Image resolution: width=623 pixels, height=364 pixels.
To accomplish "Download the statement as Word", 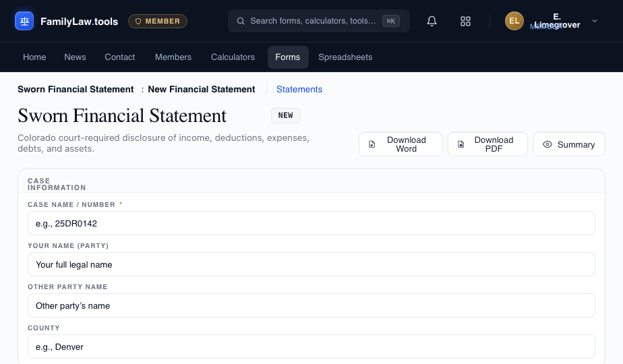I will tap(400, 144).
